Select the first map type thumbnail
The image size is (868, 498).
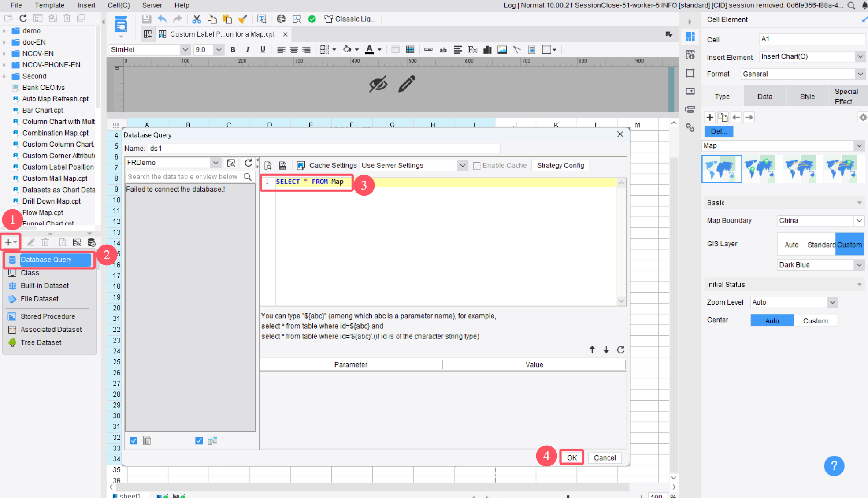click(x=722, y=169)
